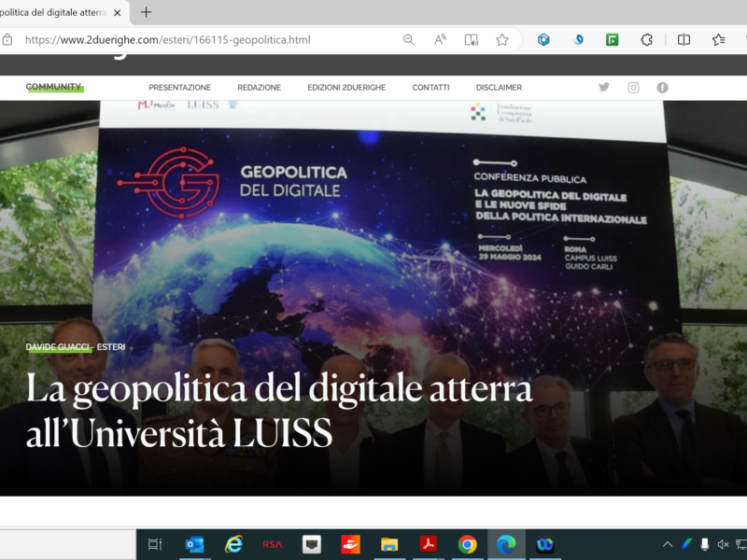Open Immersive Reader icon in address bar
The image size is (747, 560).
click(472, 40)
